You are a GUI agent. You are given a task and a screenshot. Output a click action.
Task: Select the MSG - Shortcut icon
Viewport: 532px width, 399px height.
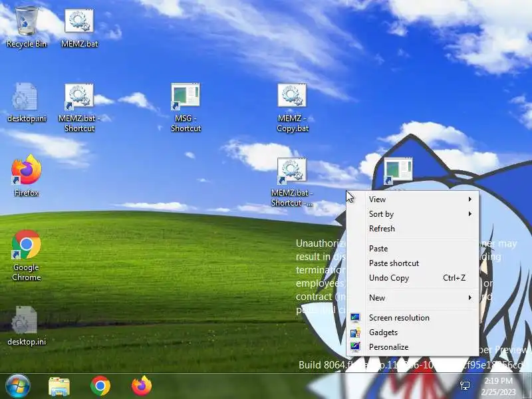tap(186, 107)
